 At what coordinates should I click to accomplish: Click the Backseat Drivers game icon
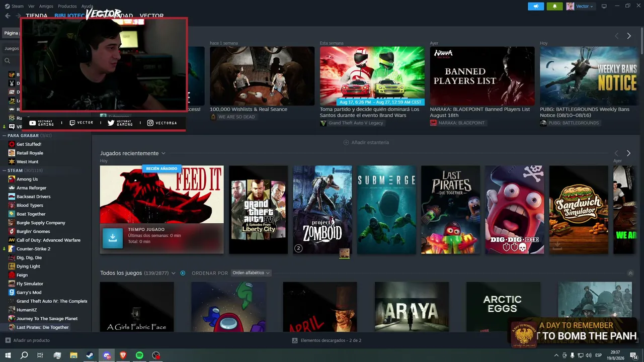point(12,197)
